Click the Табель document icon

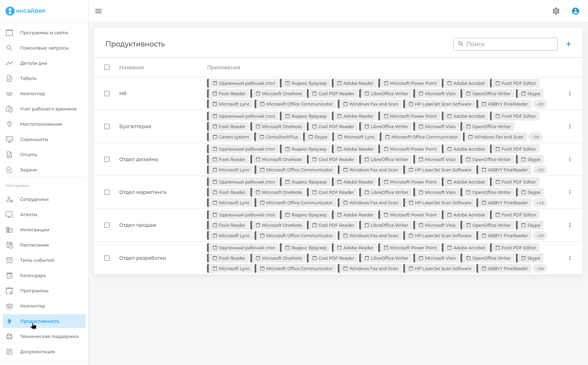(x=9, y=78)
